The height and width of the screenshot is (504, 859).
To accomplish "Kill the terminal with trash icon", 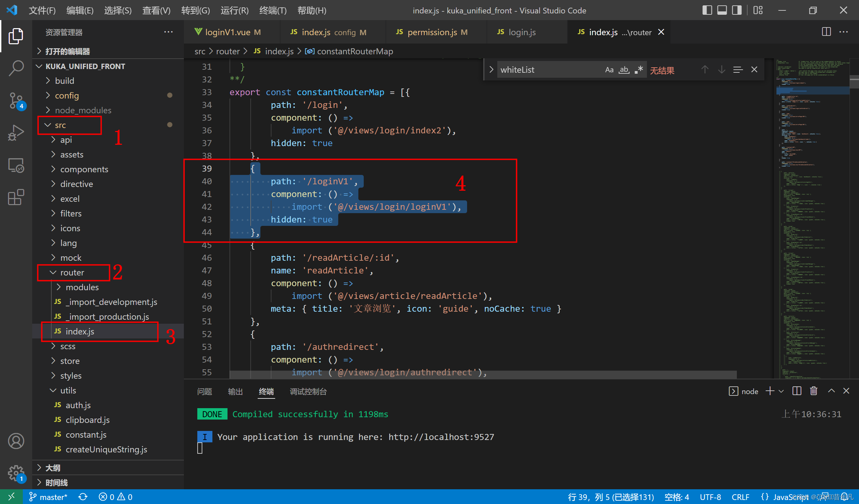I will [813, 391].
